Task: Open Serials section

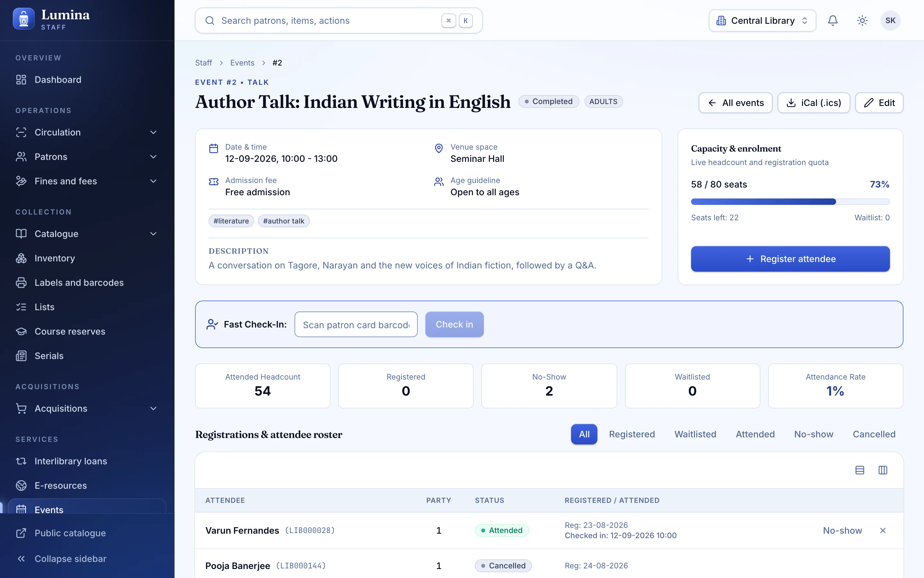Action: point(87,356)
